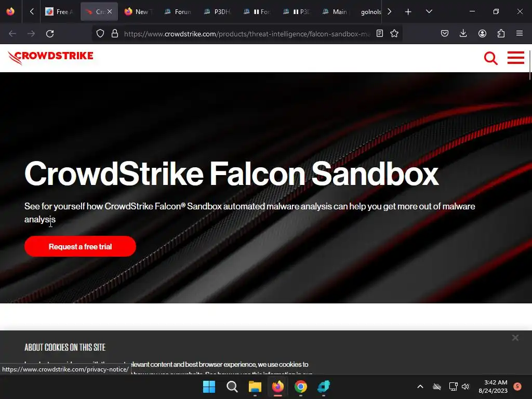Open the tracking protection shield icon
This screenshot has height=399, width=532.
(x=100, y=34)
